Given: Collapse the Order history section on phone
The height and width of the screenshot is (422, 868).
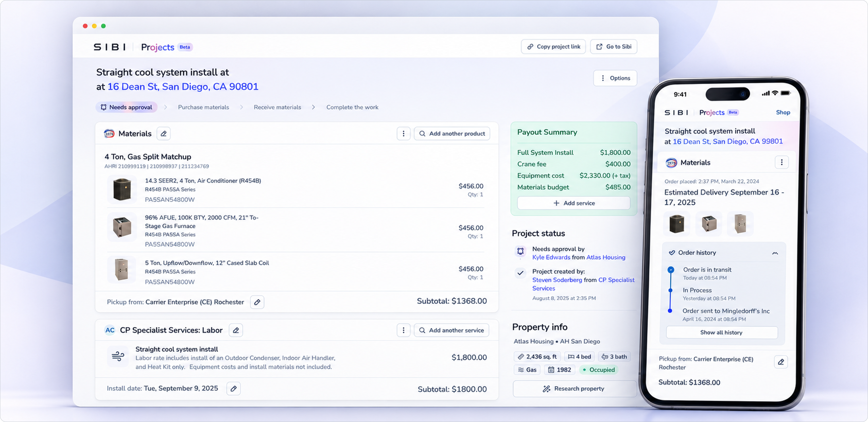Looking at the screenshot, I should point(775,253).
